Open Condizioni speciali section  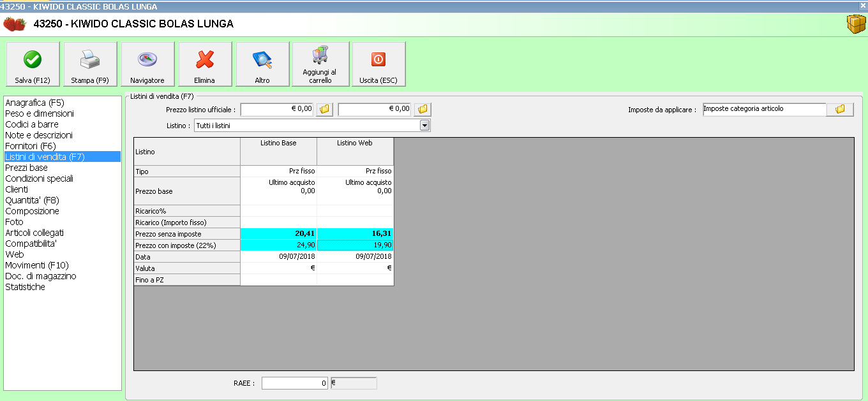coord(63,178)
